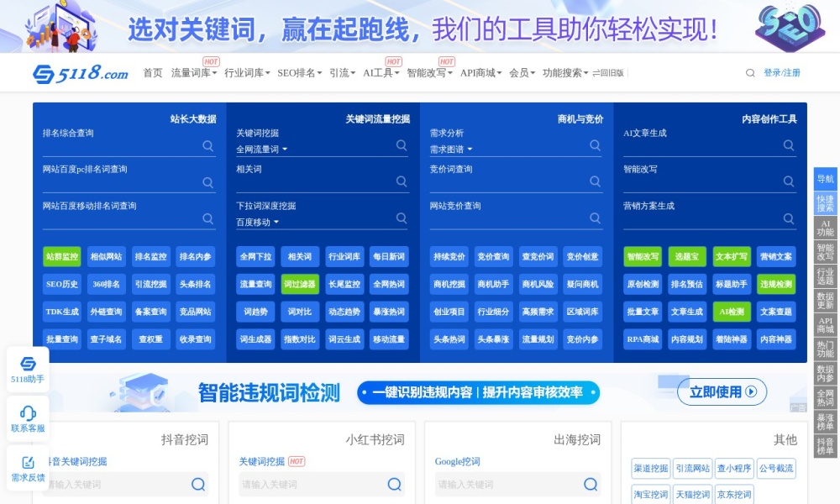The height and width of the screenshot is (504, 840).
Task: Click SEO历史 button
Action: [62, 284]
